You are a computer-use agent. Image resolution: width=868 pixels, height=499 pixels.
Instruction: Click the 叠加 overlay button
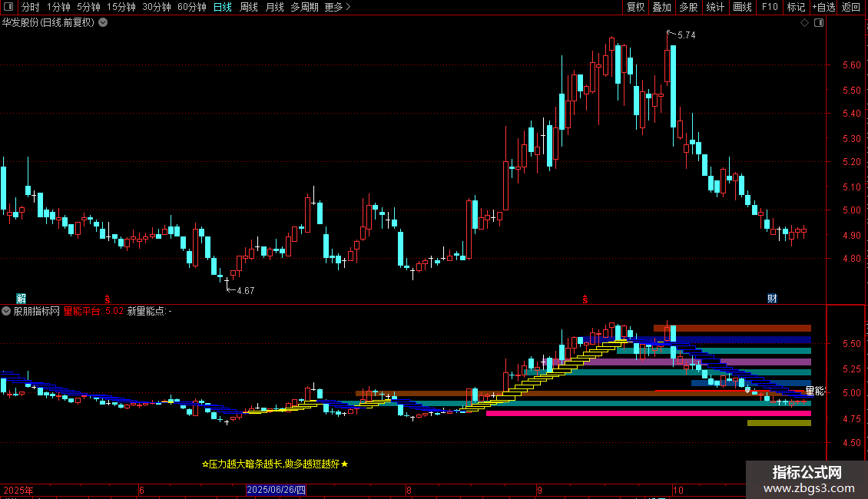661,7
